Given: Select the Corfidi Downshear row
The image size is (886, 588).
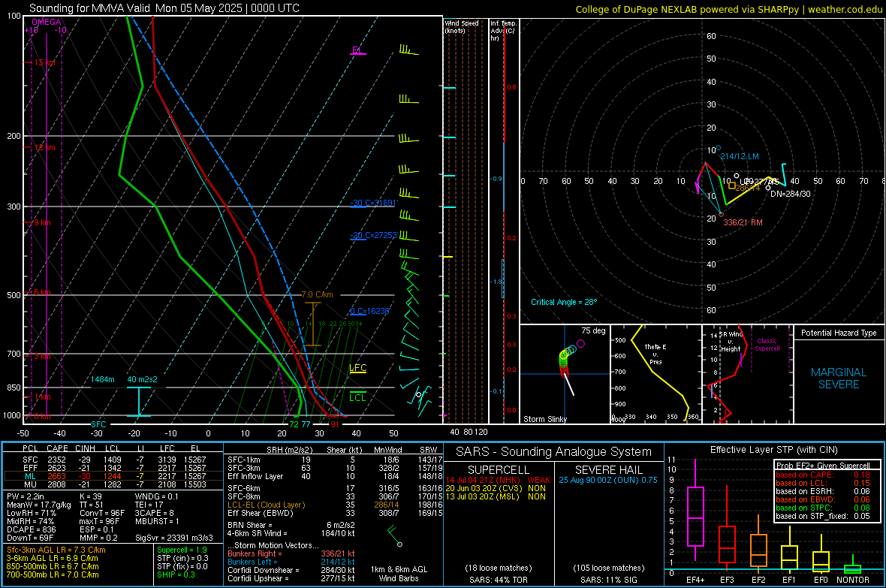Looking at the screenshot, I should click(291, 570).
